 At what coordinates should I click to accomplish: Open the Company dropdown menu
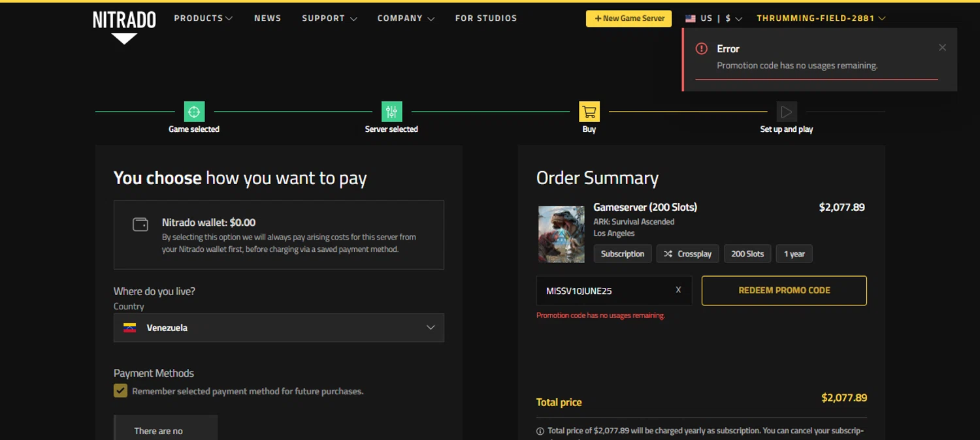[406, 18]
